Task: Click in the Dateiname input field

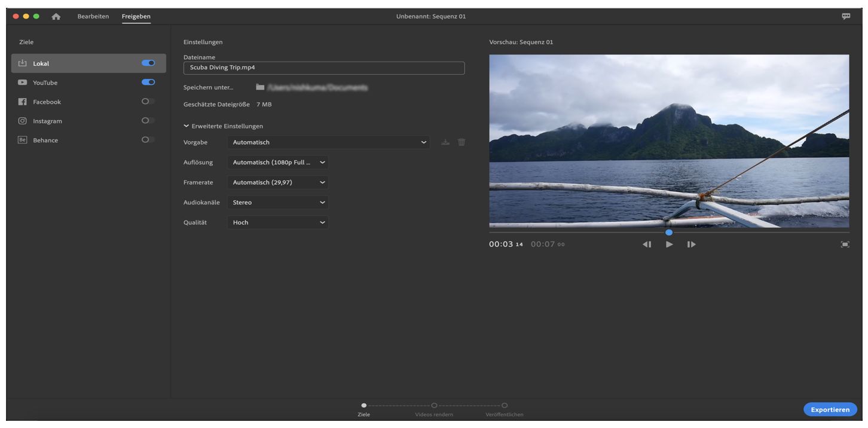Action: [x=324, y=68]
